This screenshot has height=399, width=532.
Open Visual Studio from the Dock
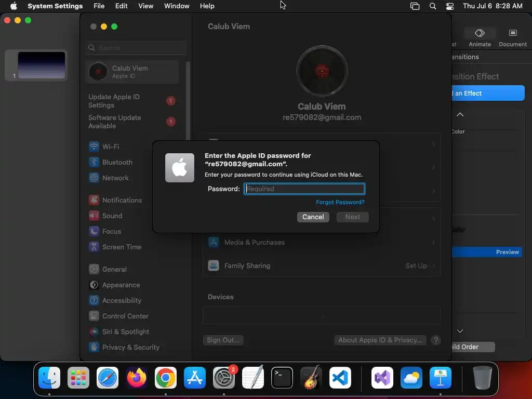382,378
